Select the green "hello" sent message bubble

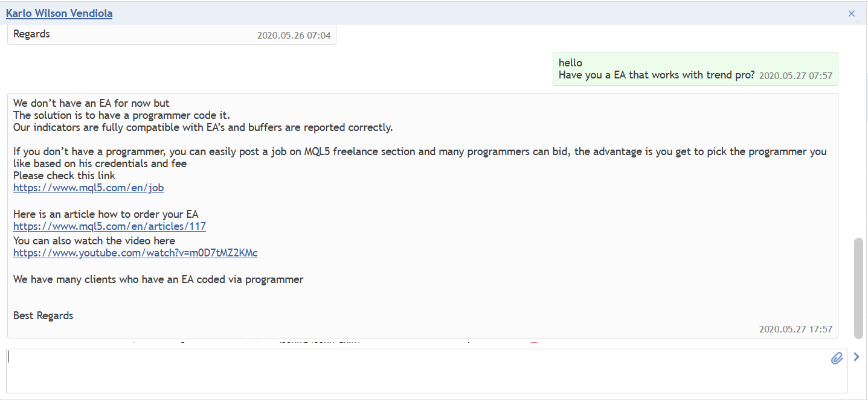point(695,69)
